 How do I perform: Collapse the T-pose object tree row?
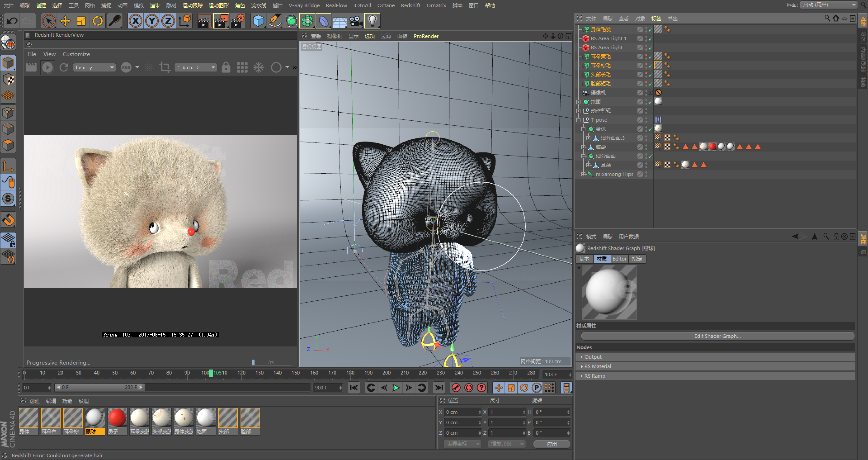579,120
